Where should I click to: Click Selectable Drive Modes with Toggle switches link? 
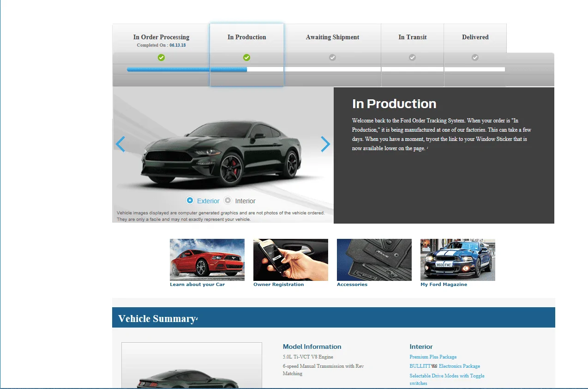tap(447, 379)
